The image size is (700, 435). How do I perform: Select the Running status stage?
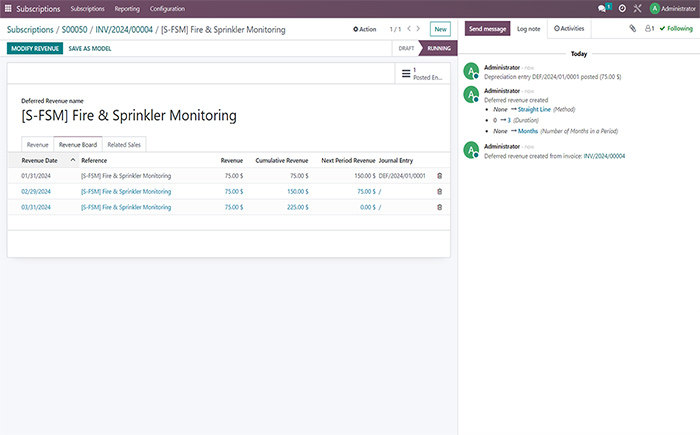[x=438, y=48]
